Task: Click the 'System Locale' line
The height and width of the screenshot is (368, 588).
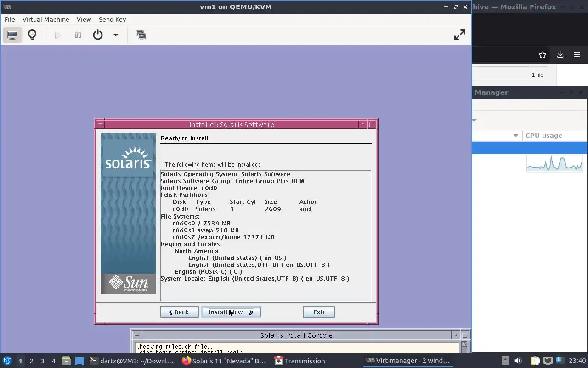Action: tap(255, 278)
